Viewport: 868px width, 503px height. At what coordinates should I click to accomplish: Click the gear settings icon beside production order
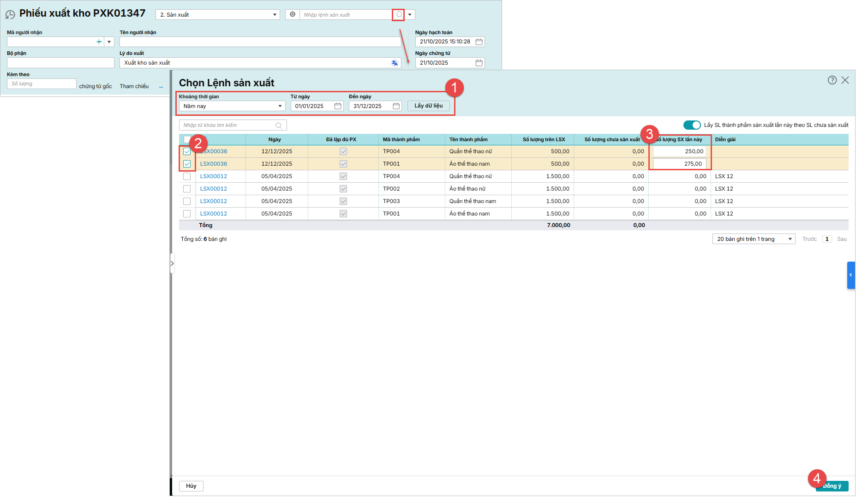pyautogui.click(x=293, y=15)
